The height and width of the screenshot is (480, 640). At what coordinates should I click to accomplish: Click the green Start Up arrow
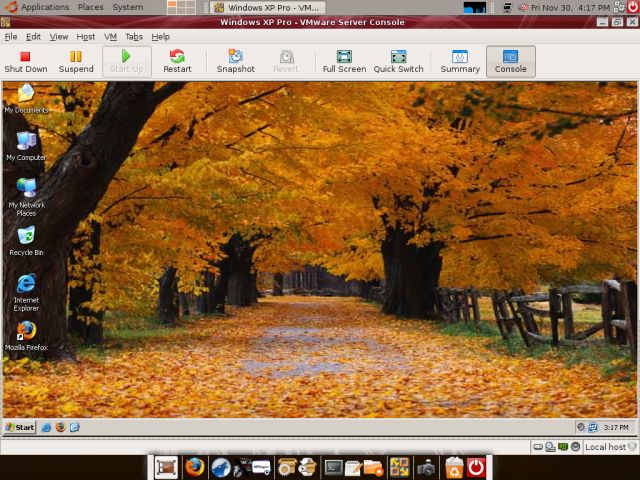click(126, 56)
